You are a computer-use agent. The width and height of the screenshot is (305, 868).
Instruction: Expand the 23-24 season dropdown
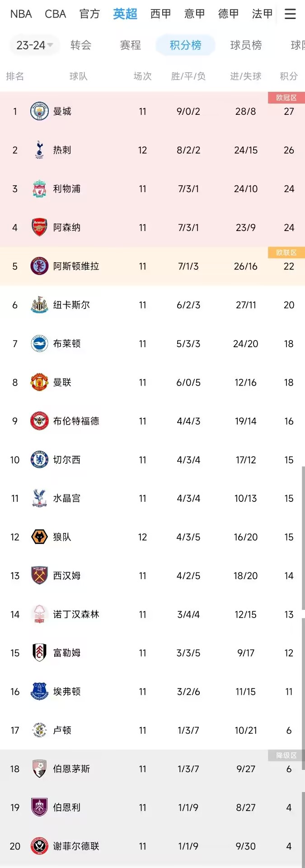(35, 45)
